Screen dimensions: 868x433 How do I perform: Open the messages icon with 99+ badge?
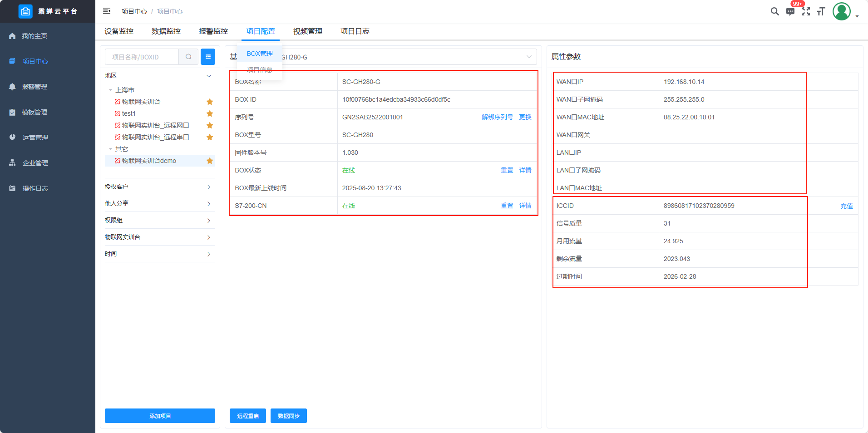click(x=790, y=12)
